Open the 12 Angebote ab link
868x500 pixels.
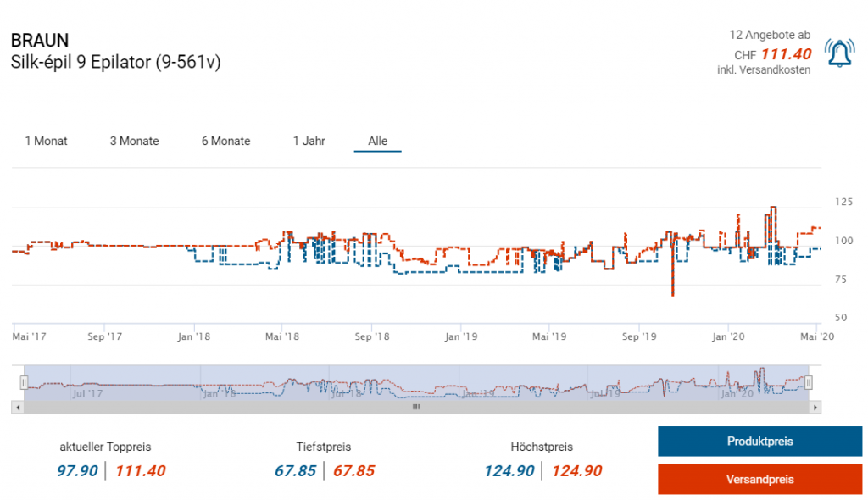(770, 35)
